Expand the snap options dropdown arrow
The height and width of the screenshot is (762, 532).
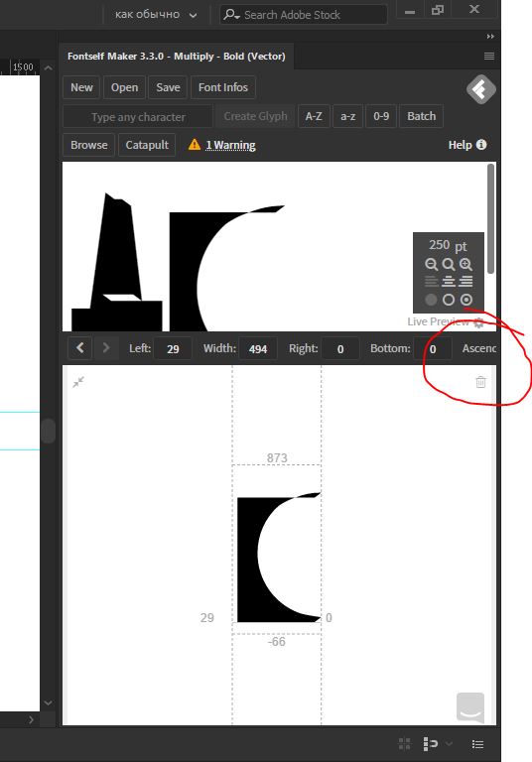[449, 743]
